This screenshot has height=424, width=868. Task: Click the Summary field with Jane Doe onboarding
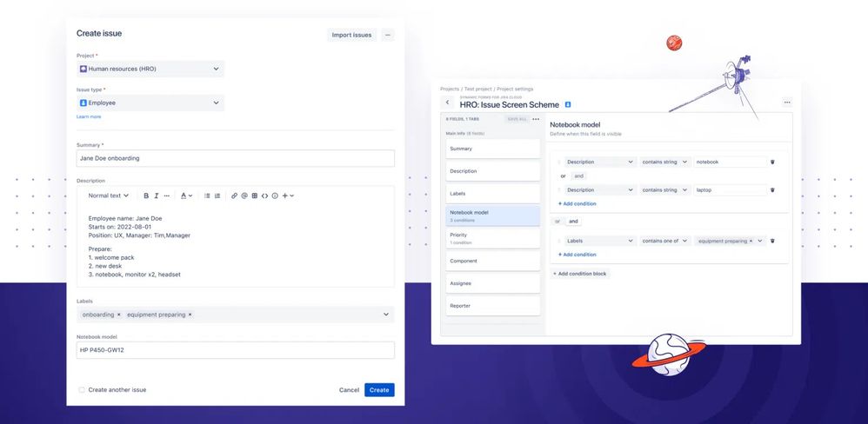pyautogui.click(x=236, y=158)
